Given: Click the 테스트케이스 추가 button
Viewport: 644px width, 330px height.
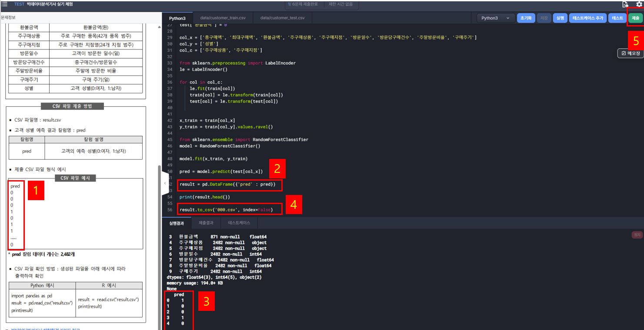Looking at the screenshot, I should pos(588,18).
